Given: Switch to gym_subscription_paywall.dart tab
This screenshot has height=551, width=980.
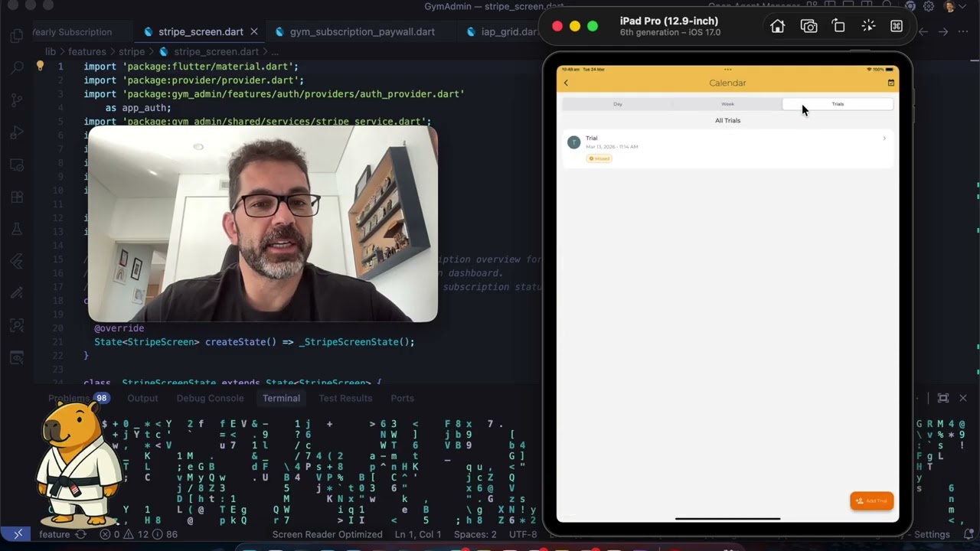Looking at the screenshot, I should 362,32.
